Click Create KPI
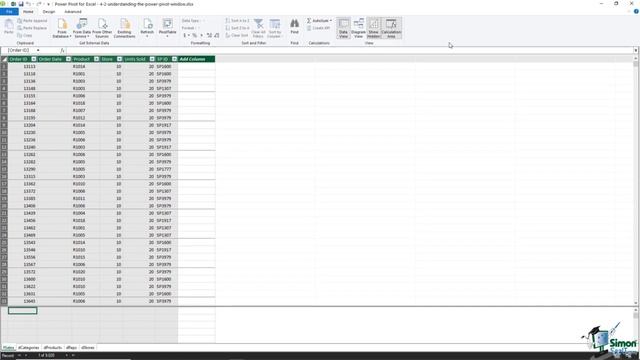 (x=318, y=28)
